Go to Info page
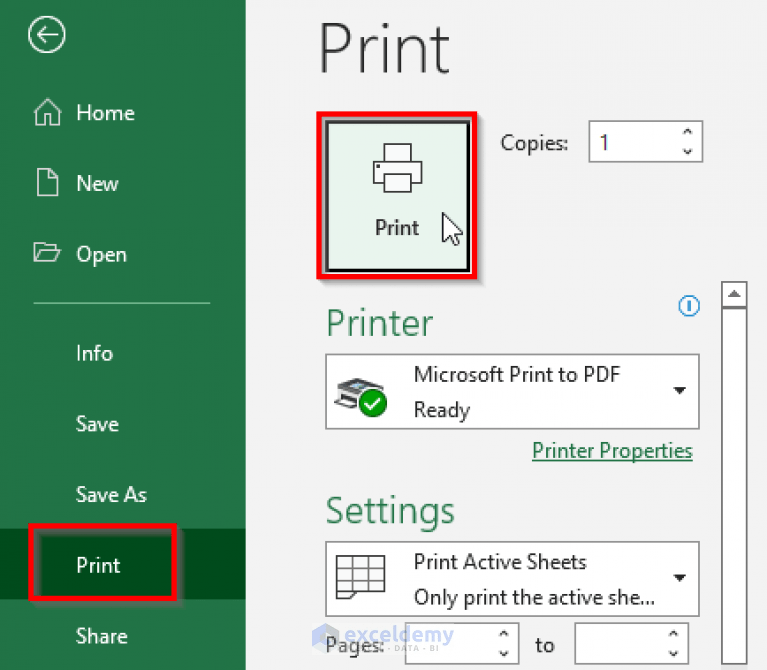This screenshot has height=670, width=767. [x=94, y=353]
